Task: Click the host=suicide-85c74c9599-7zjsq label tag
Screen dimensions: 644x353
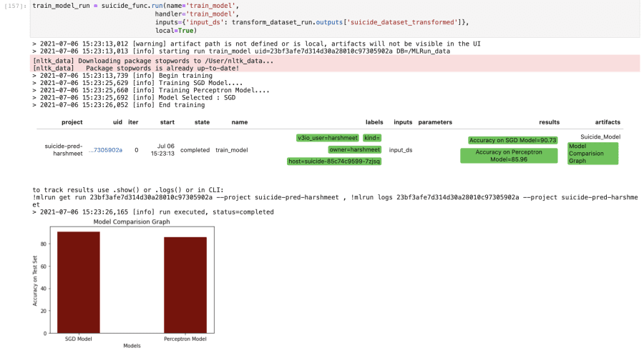Action: click(334, 161)
